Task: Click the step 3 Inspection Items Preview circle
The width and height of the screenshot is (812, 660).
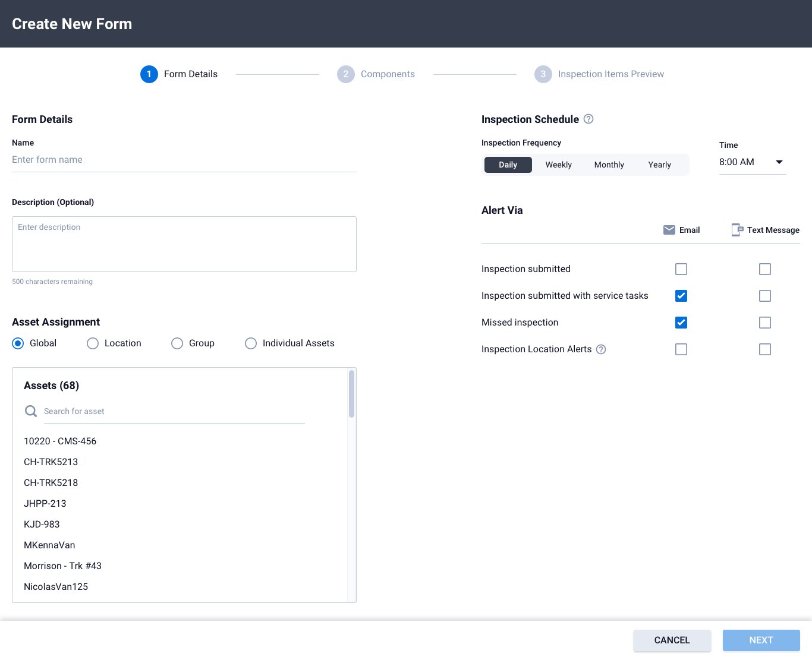Action: pyautogui.click(x=543, y=74)
